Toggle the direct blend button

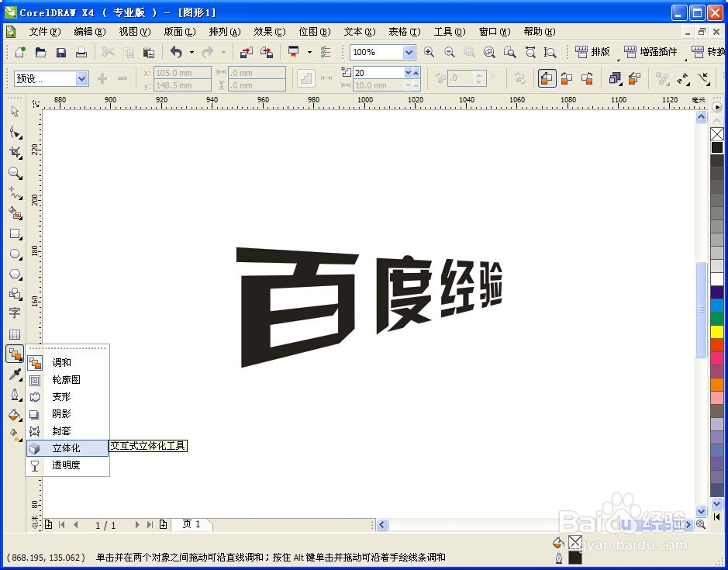tap(547, 78)
